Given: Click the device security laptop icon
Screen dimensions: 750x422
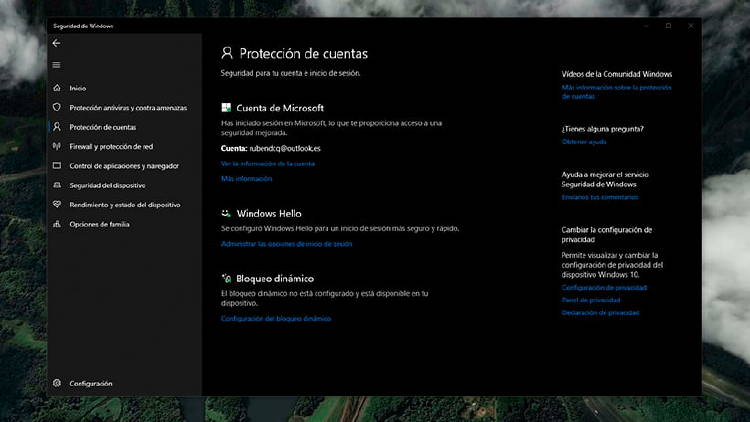Looking at the screenshot, I should pos(57,185).
